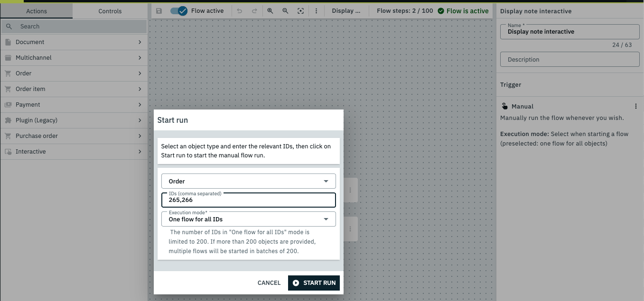Click the Order cart icon
The image size is (644, 301).
coord(8,73)
